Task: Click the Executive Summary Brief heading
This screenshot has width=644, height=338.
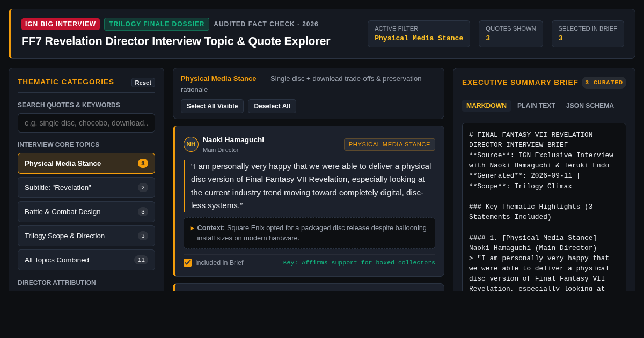Action: click(x=520, y=83)
